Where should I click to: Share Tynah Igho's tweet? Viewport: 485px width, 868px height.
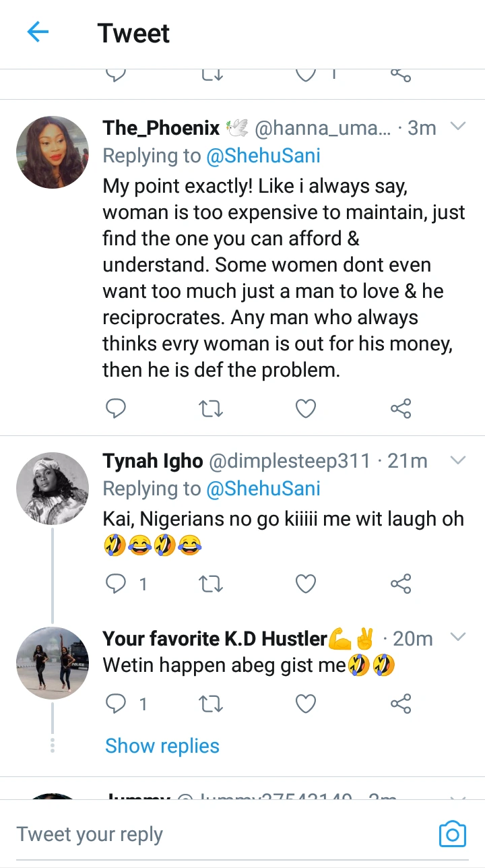point(401,584)
